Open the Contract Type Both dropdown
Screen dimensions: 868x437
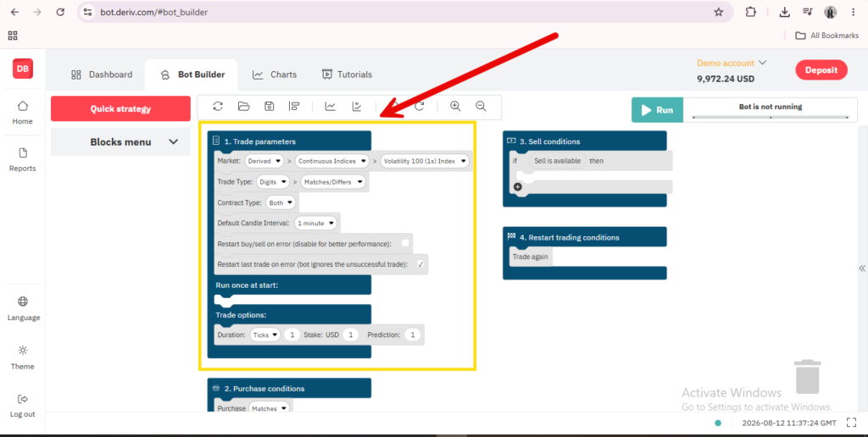281,203
